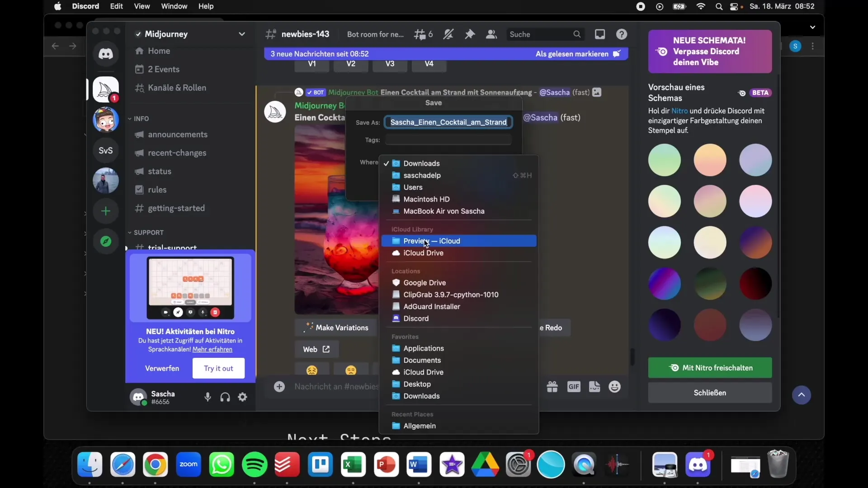Select the Documents favorites folder
The width and height of the screenshot is (868, 488).
click(422, 360)
